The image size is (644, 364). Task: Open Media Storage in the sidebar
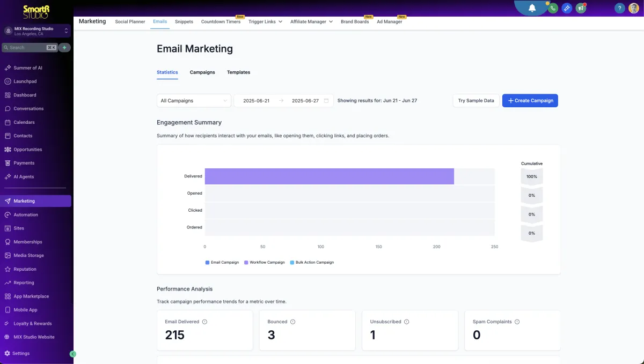click(28, 255)
